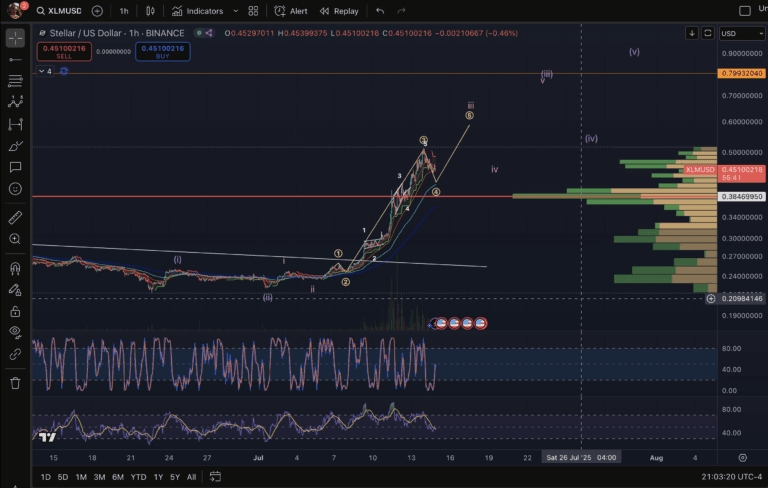Select the trend line drawing tool

point(15,60)
